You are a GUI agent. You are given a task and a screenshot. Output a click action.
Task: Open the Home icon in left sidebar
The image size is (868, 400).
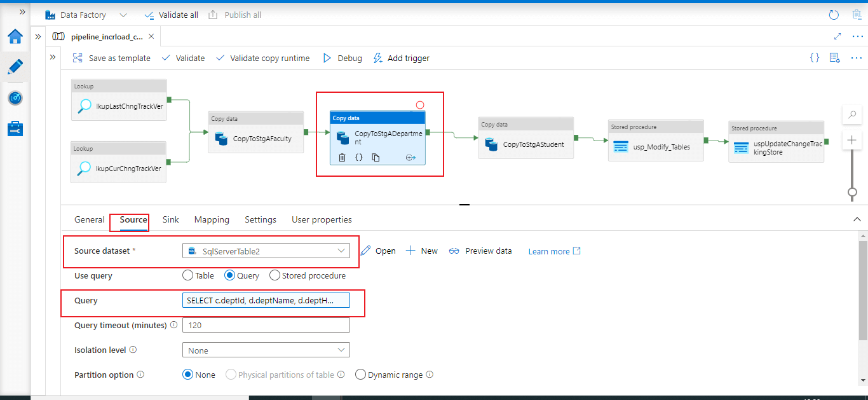(x=15, y=36)
